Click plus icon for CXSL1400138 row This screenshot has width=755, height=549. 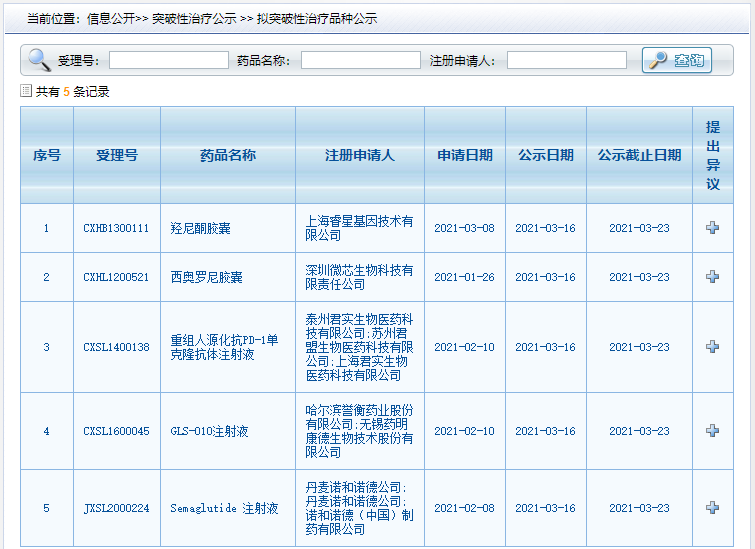coord(713,346)
